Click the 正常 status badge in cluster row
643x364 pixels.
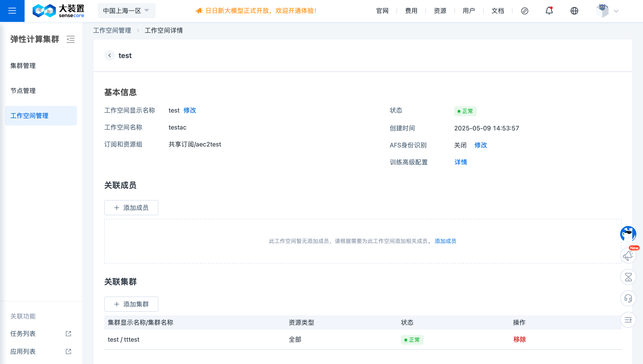click(412, 340)
